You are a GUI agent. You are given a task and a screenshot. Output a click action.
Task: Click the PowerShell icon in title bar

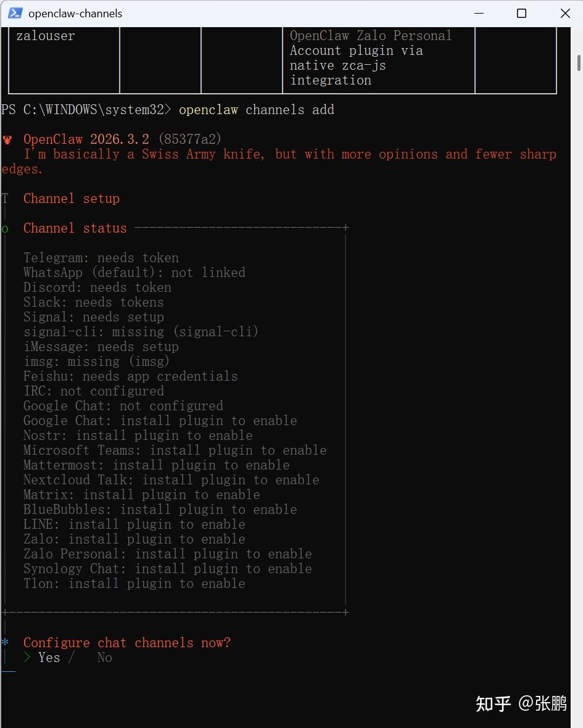16,13
